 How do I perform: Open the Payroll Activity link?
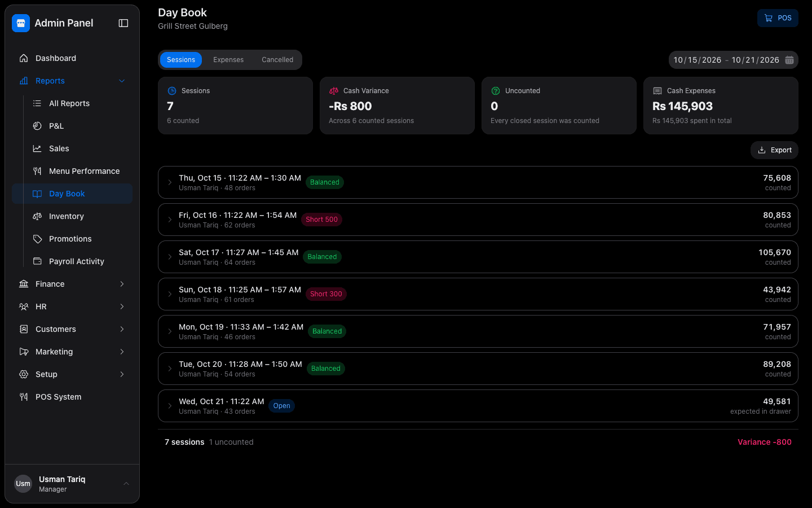pyautogui.click(x=79, y=261)
